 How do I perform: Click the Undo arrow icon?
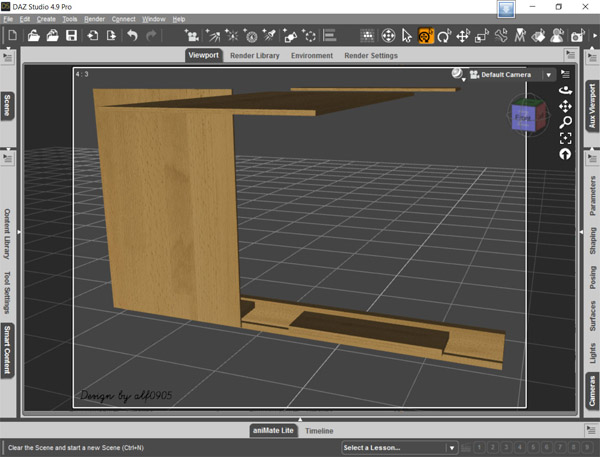pyautogui.click(x=132, y=36)
